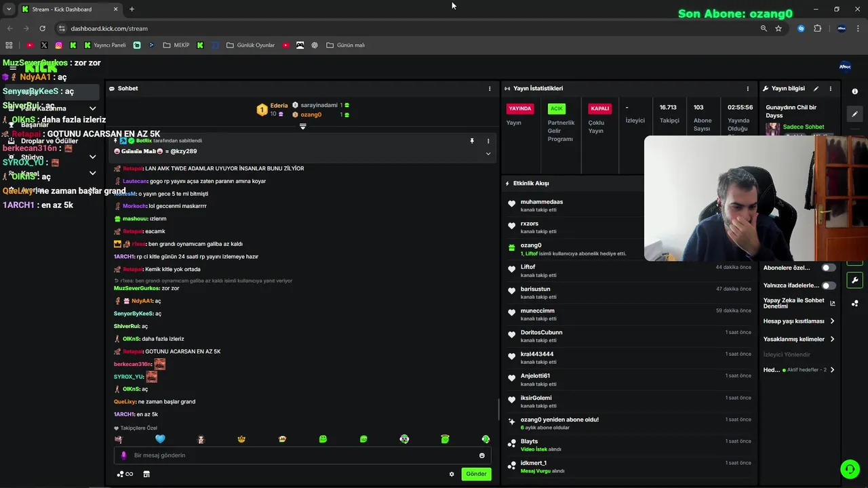Open the Instagram bookmark

pyautogui.click(x=59, y=45)
